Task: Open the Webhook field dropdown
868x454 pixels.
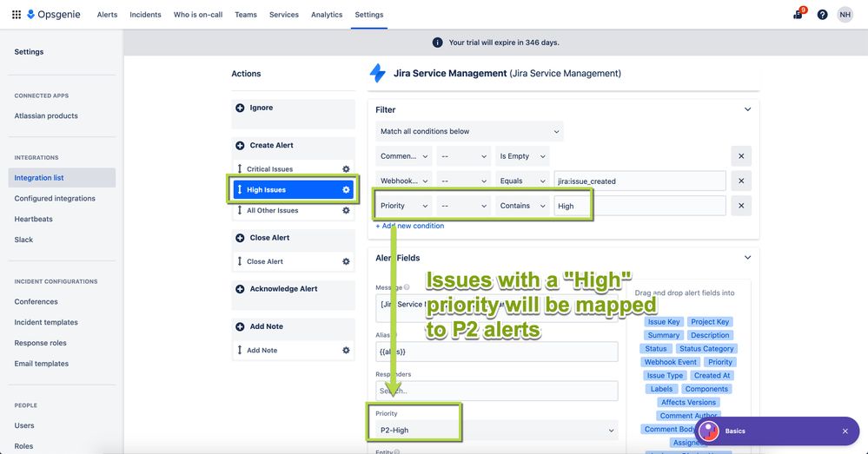Action: click(x=403, y=181)
